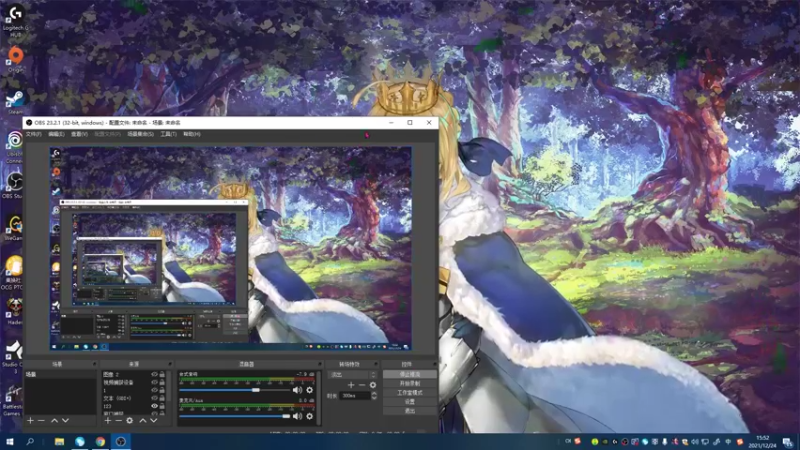
Task: Open the 编辑(E) menu
Action: [x=56, y=134]
